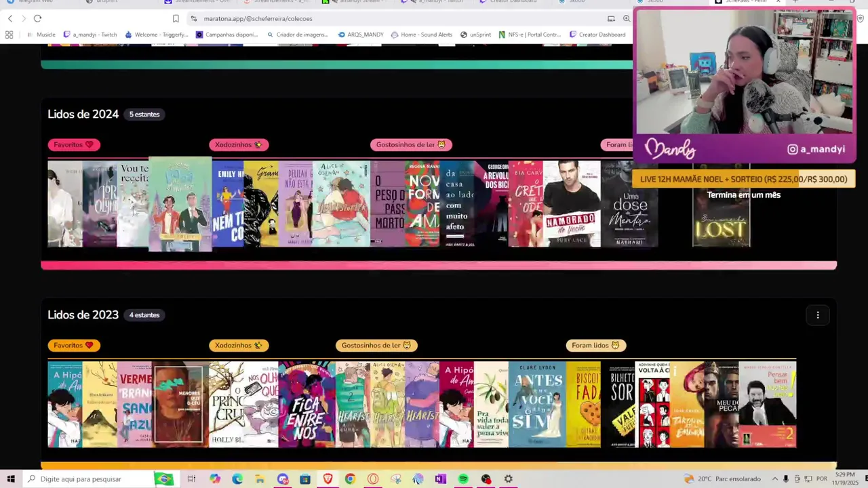Reload the current page

coord(37,18)
